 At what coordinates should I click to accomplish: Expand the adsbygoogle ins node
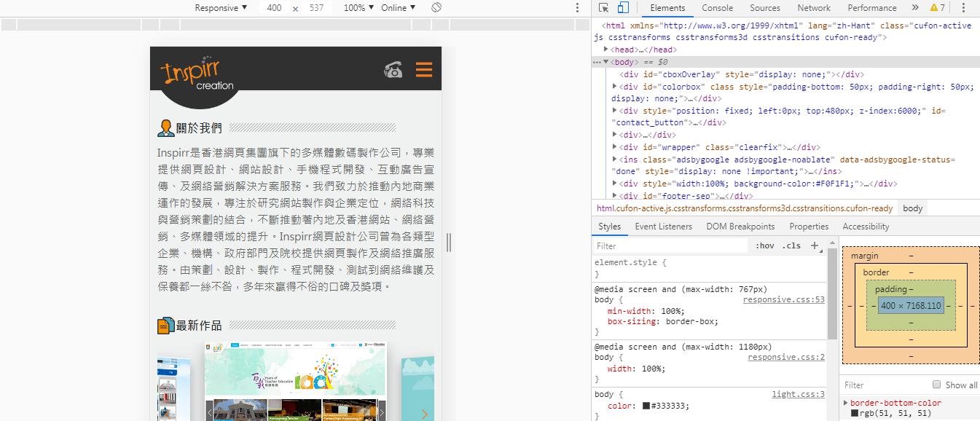615,160
